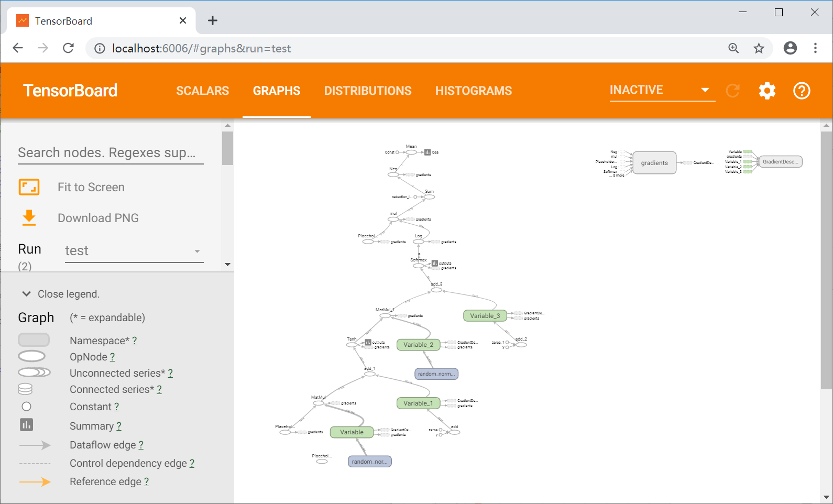The height and width of the screenshot is (504, 833).
Task: Switch to the SCALARS tab
Action: (x=202, y=91)
